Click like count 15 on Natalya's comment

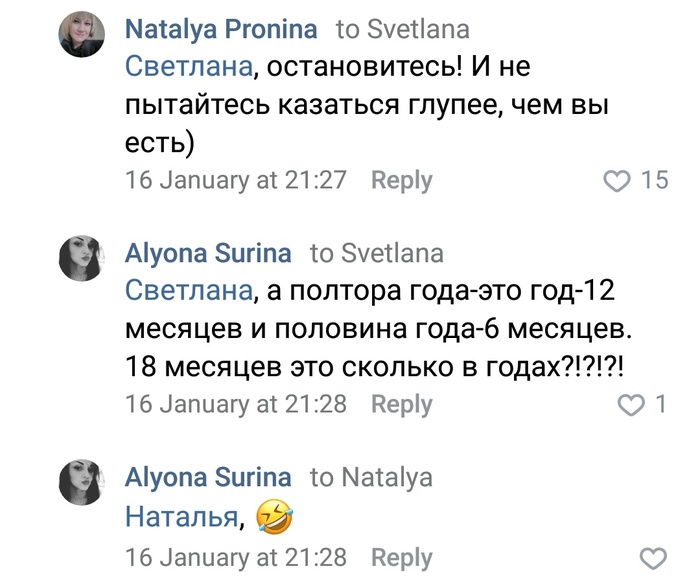(x=654, y=181)
